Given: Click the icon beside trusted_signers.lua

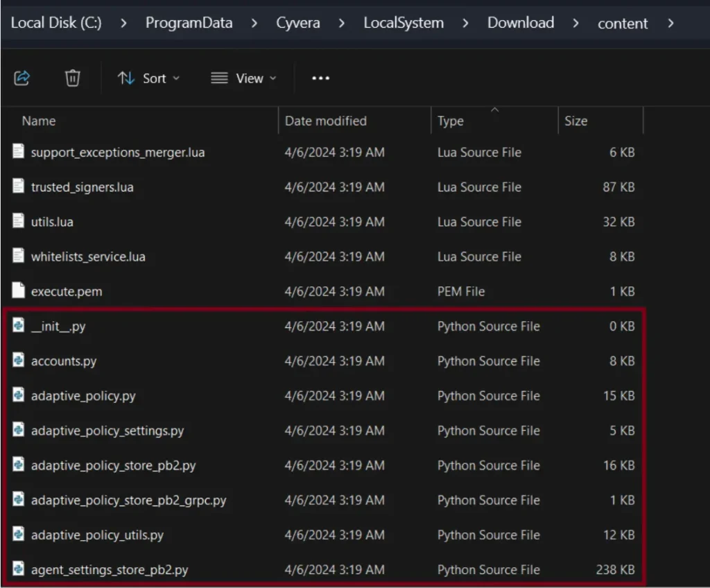Looking at the screenshot, I should click(19, 187).
